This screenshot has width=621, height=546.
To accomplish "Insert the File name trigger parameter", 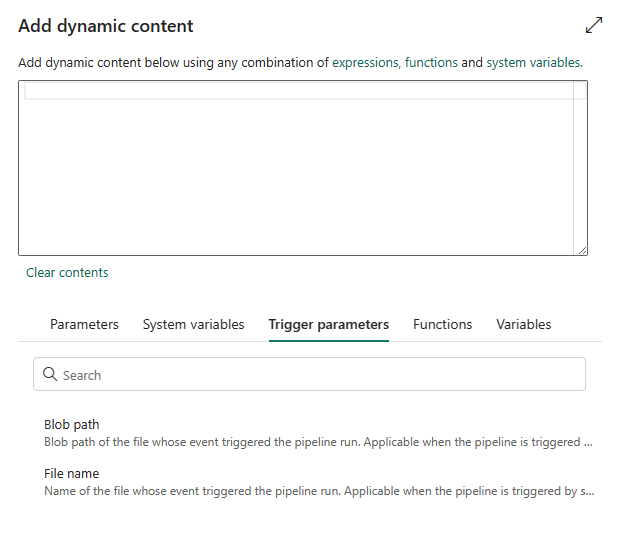I will coord(72,474).
